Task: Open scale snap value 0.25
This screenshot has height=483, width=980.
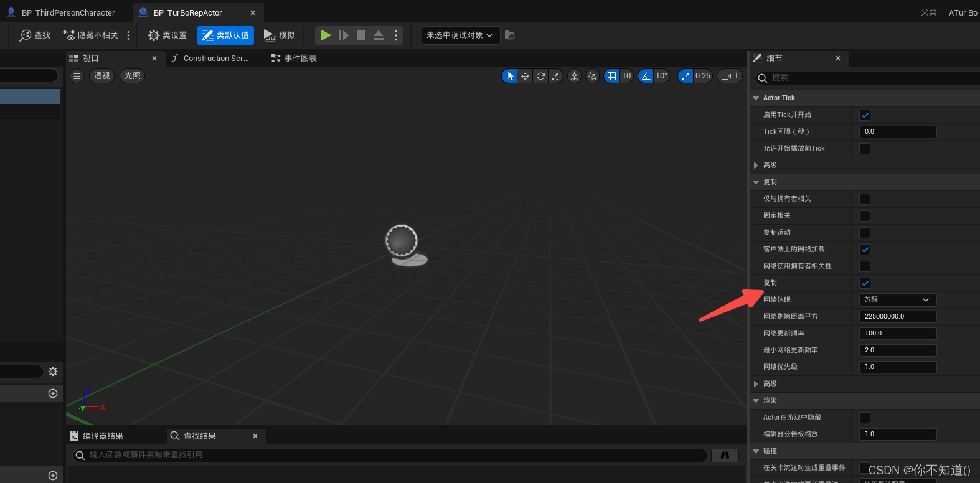Action: 703,76
